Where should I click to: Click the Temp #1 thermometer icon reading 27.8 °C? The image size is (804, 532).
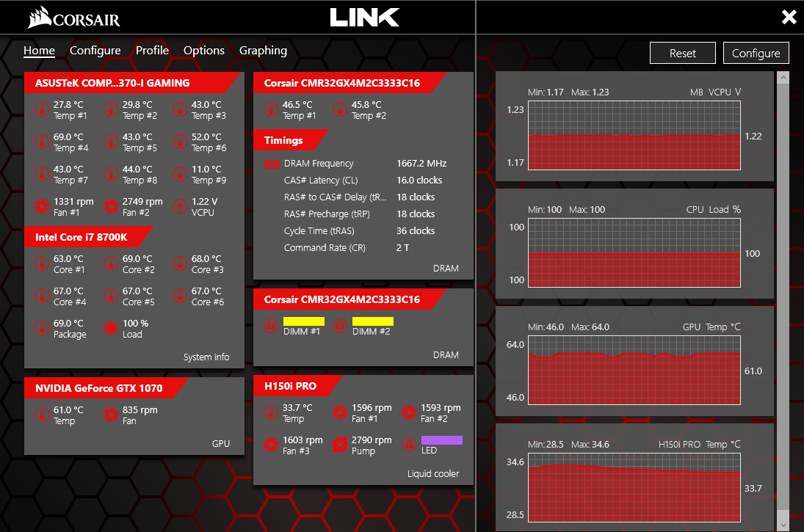pyautogui.click(x=42, y=109)
